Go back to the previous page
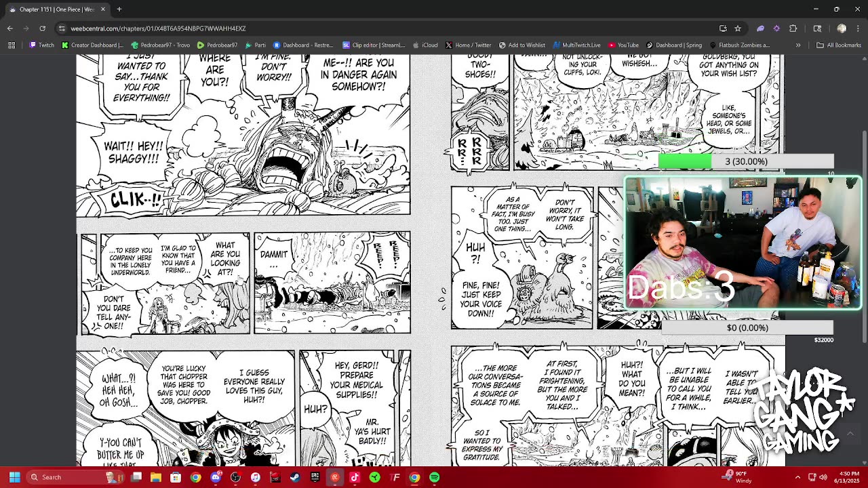 (10, 28)
